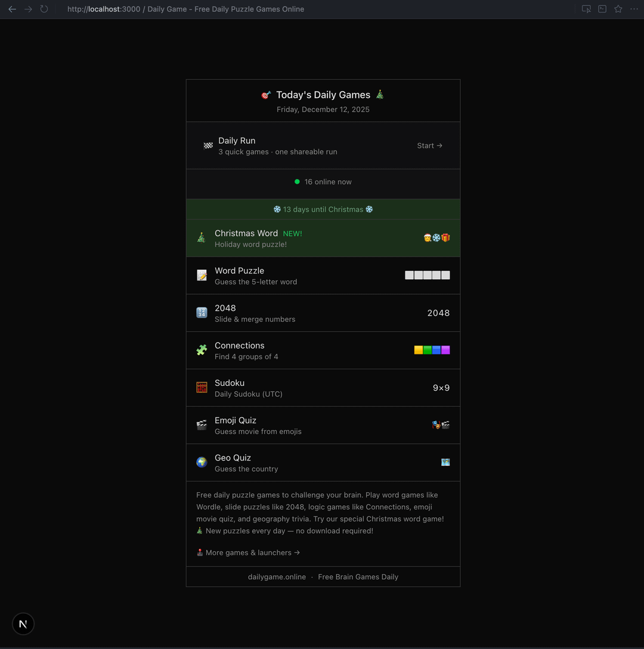Image resolution: width=644 pixels, height=649 pixels.
Task: Click the dailygame.online footer text
Action: pos(277,577)
